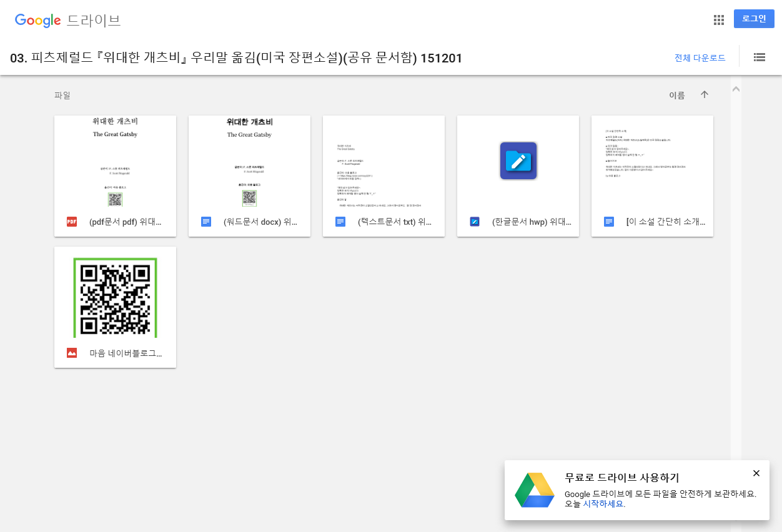Open the Google apps grid icon
The height and width of the screenshot is (532, 782).
(718, 20)
